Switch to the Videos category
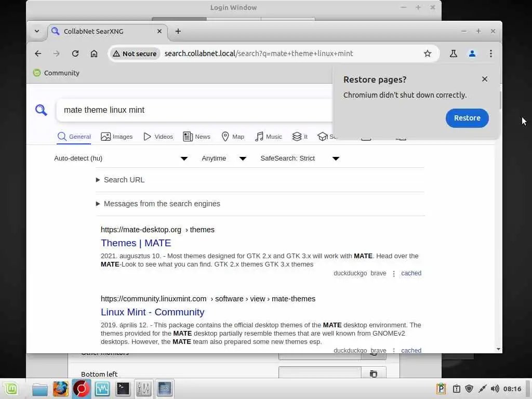532x399 pixels. pyautogui.click(x=158, y=137)
